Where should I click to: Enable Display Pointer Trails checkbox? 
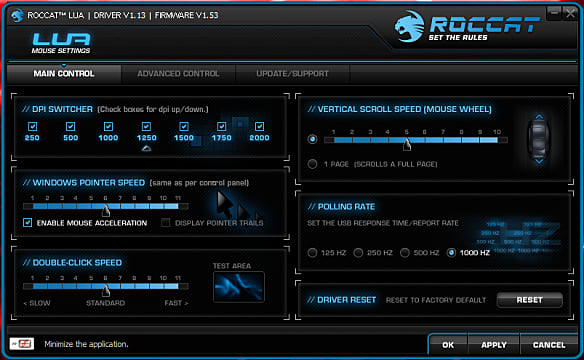pos(166,223)
